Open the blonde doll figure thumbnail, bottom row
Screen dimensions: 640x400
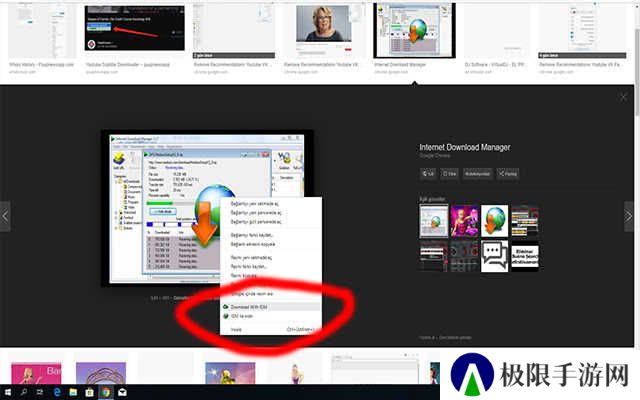[x=295, y=373]
